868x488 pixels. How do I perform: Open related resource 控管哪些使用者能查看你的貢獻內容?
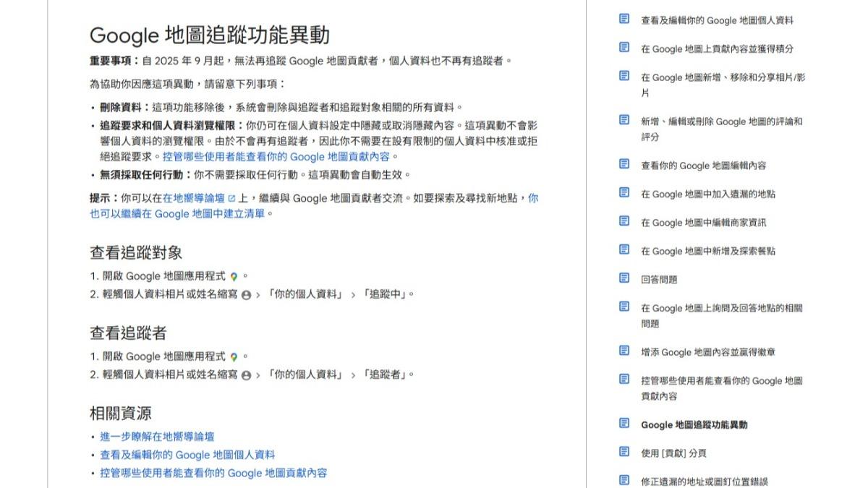(x=213, y=473)
